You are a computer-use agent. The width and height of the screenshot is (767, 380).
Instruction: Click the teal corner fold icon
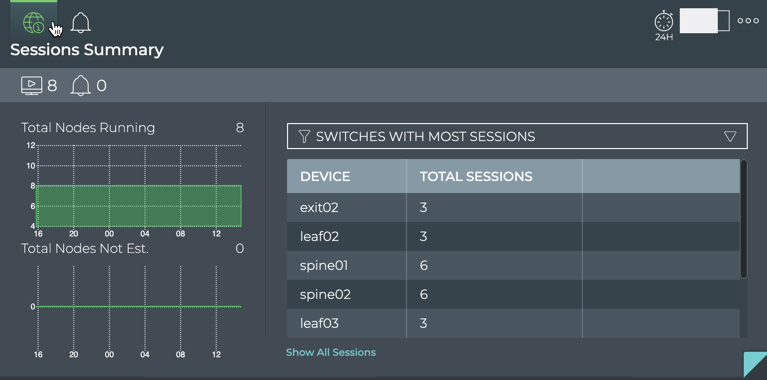tap(755, 365)
